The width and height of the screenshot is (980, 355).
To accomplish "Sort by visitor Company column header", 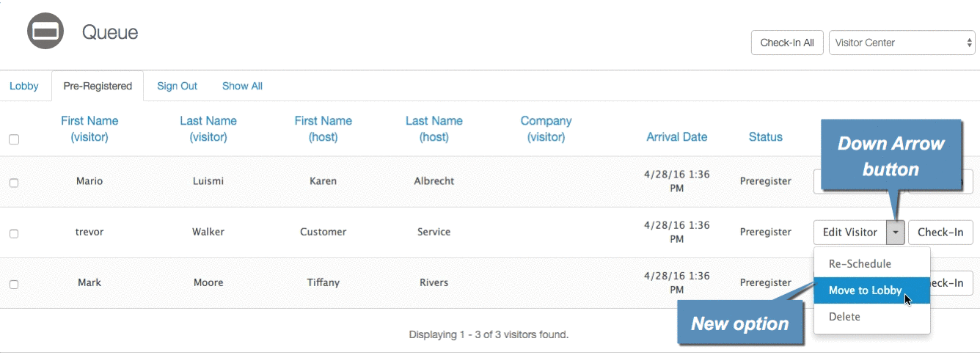I will 546,128.
